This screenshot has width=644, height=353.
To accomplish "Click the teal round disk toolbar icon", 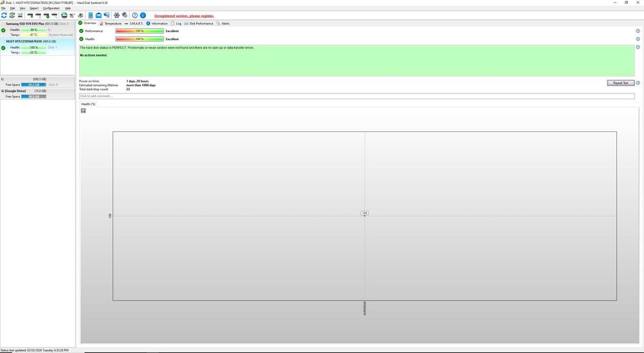I will tap(64, 15).
